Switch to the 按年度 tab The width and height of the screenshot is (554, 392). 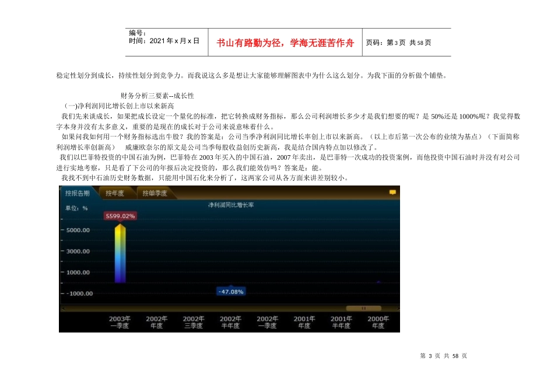[x=115, y=193]
